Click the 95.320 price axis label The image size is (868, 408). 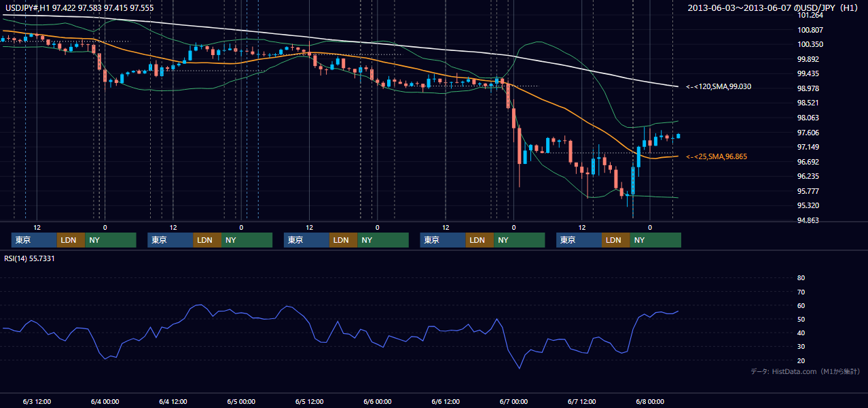click(x=808, y=205)
